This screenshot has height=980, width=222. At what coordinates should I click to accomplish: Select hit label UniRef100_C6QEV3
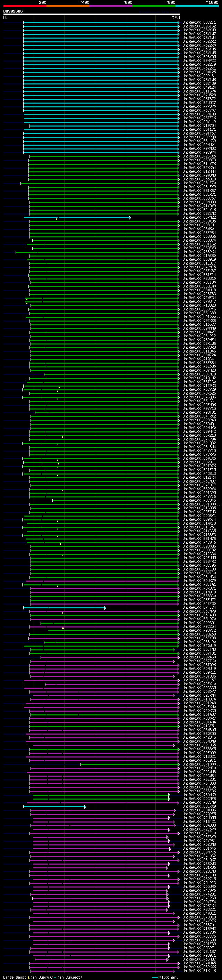pyautogui.click(x=199, y=248)
